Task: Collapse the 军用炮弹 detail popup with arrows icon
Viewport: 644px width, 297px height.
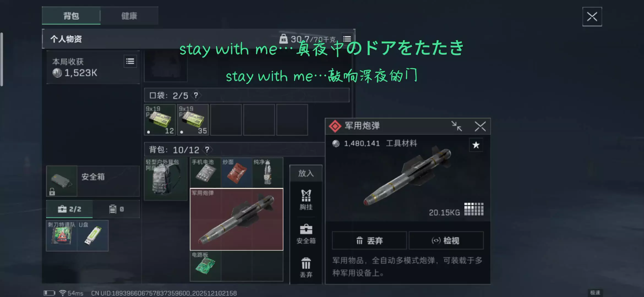Action: click(457, 126)
